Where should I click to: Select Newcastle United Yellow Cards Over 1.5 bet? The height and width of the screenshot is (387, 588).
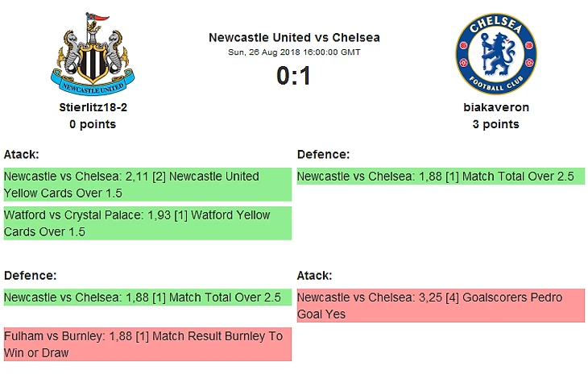[x=147, y=185]
